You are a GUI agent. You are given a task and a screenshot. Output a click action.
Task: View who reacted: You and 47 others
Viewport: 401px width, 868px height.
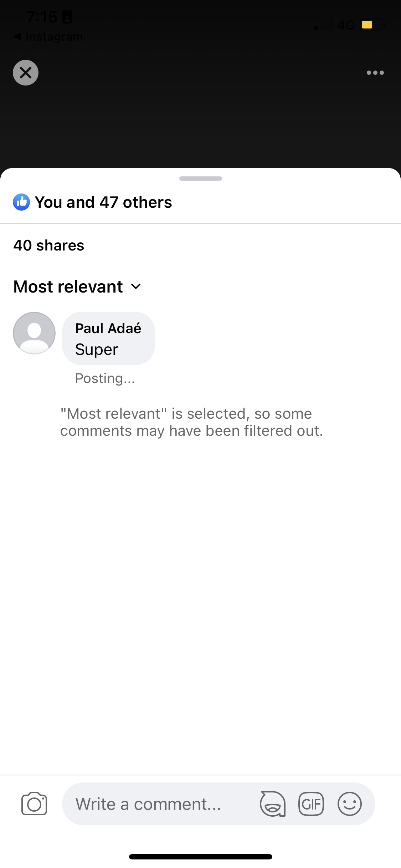pyautogui.click(x=103, y=202)
